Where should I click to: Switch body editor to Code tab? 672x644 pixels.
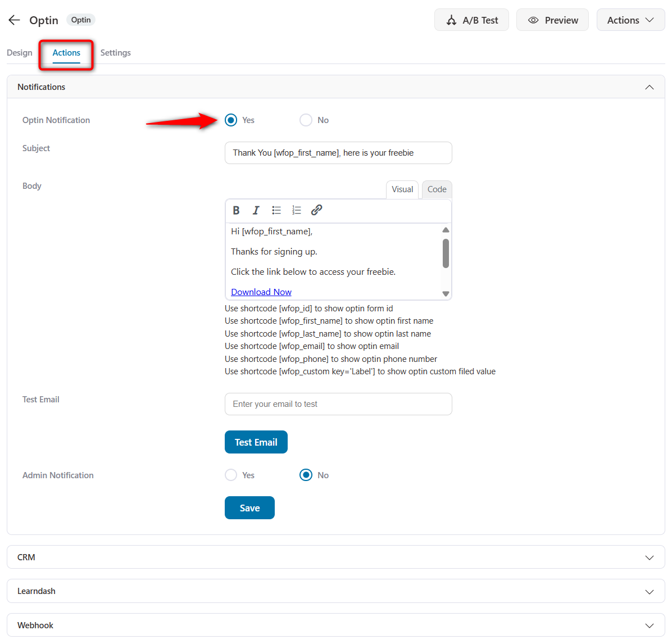pyautogui.click(x=437, y=189)
